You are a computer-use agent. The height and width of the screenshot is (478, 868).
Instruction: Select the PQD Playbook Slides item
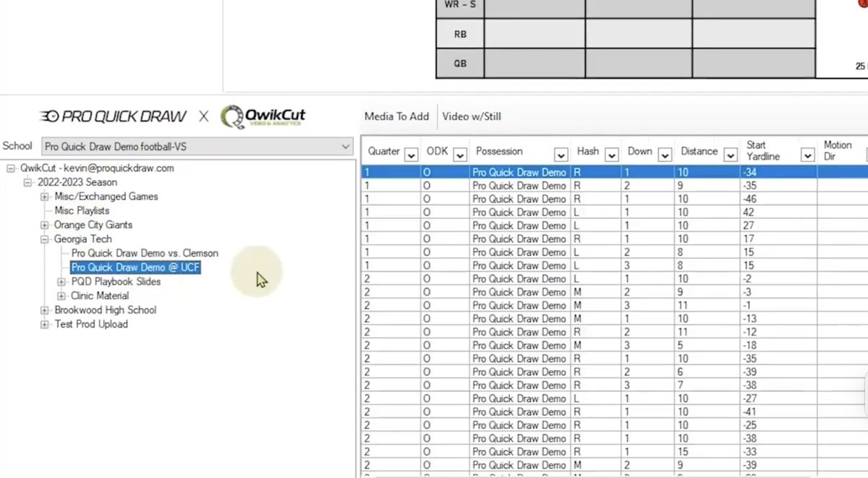click(116, 281)
